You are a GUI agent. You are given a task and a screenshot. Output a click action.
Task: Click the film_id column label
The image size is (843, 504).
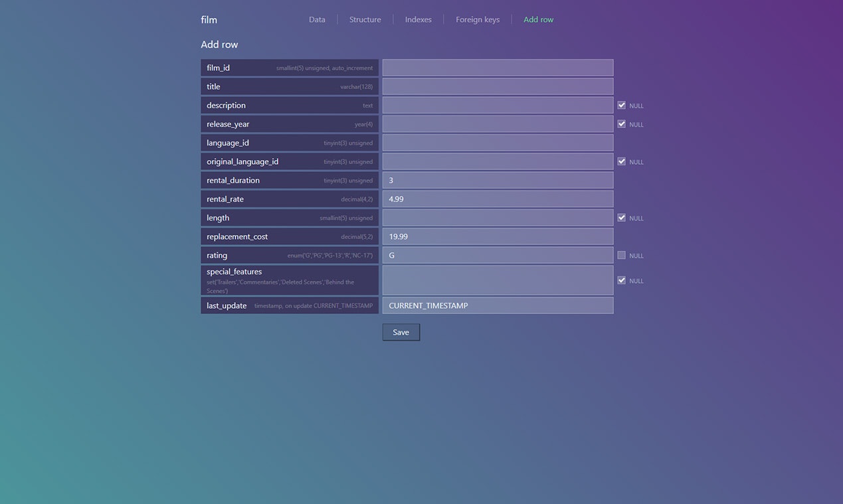click(218, 68)
